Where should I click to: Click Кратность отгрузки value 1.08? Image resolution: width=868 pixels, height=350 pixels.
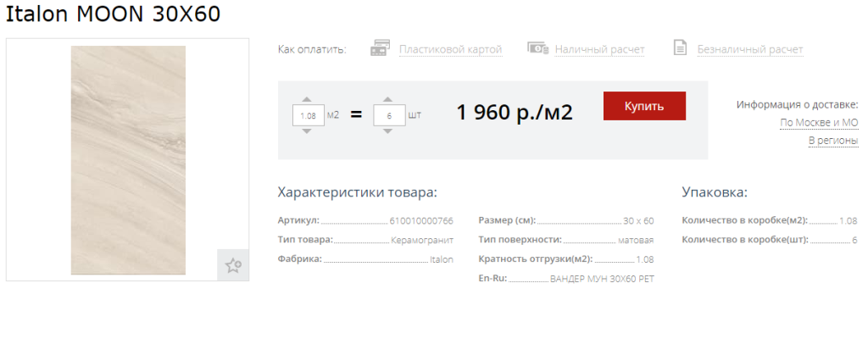645,259
